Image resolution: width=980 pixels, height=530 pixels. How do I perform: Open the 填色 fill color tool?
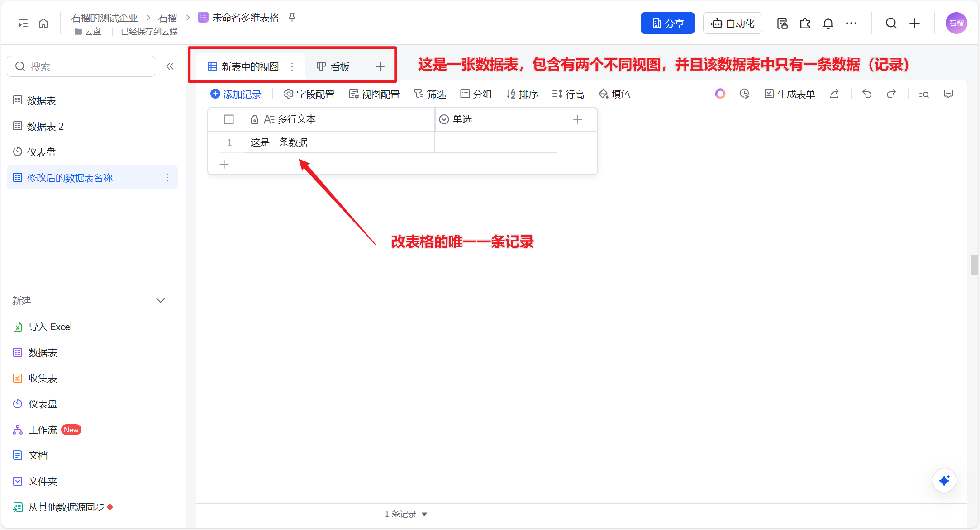(614, 94)
